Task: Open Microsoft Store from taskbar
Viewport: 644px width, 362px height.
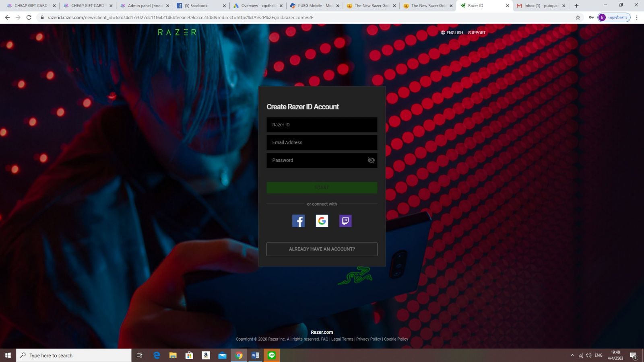Action: (189, 355)
